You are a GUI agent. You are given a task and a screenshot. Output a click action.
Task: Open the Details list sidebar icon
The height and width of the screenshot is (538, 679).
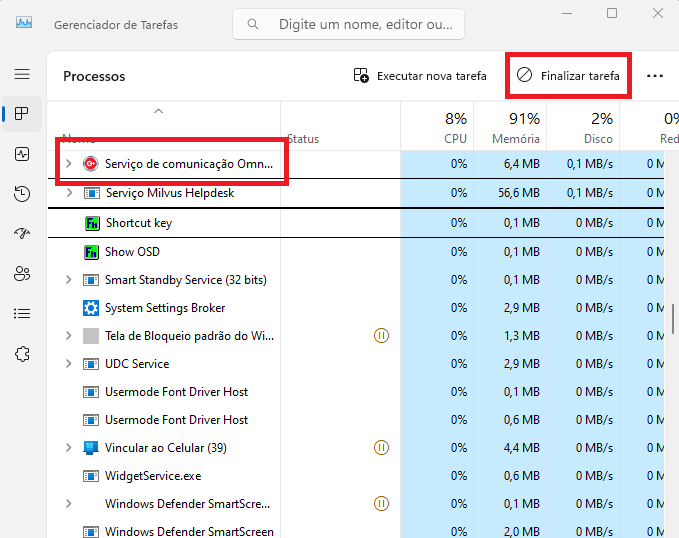coord(22,313)
